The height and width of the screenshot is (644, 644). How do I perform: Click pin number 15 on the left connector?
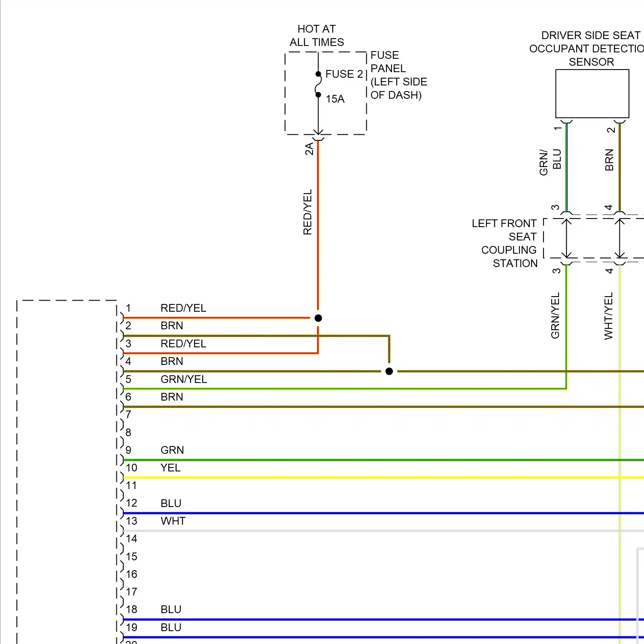(131, 557)
